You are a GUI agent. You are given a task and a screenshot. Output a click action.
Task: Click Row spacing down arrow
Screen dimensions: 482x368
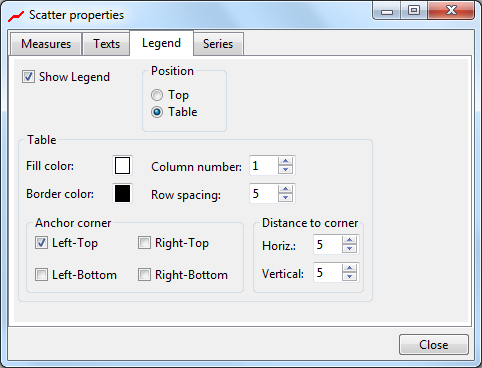click(x=285, y=197)
